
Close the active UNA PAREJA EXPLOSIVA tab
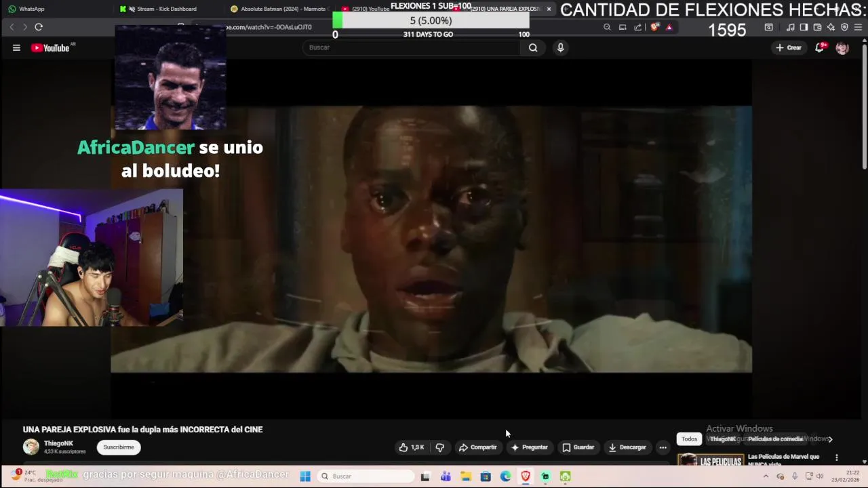click(x=549, y=9)
